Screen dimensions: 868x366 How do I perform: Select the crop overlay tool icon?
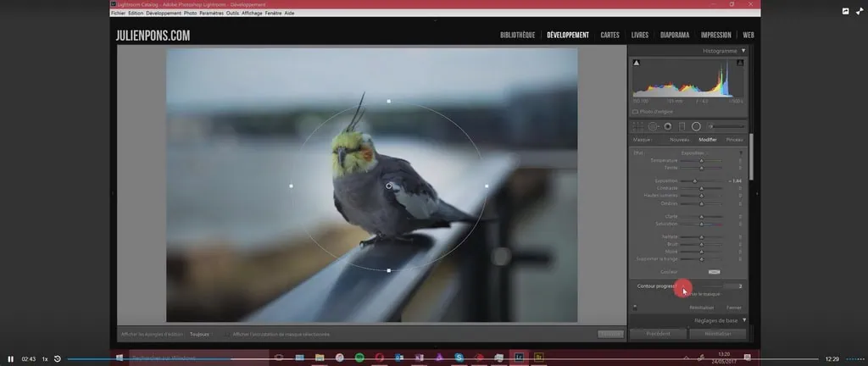click(x=638, y=125)
